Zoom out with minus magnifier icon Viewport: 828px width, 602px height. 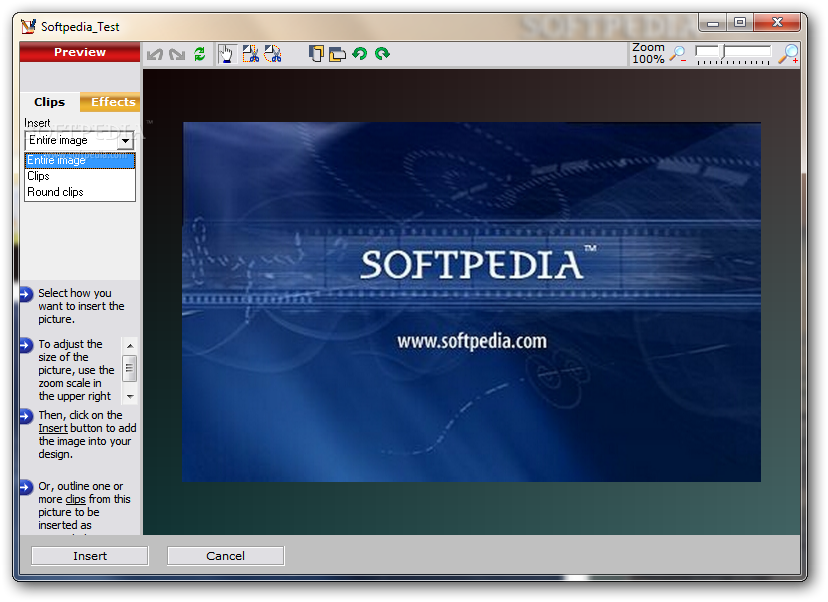678,54
